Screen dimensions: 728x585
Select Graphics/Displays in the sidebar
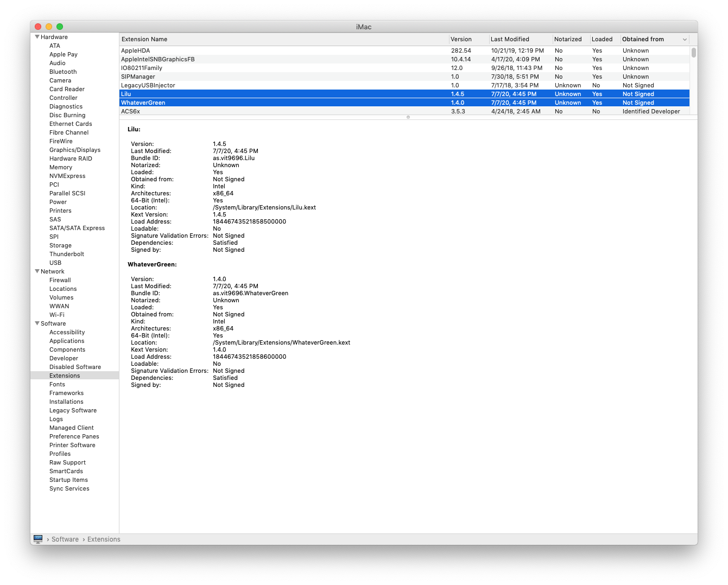(75, 150)
